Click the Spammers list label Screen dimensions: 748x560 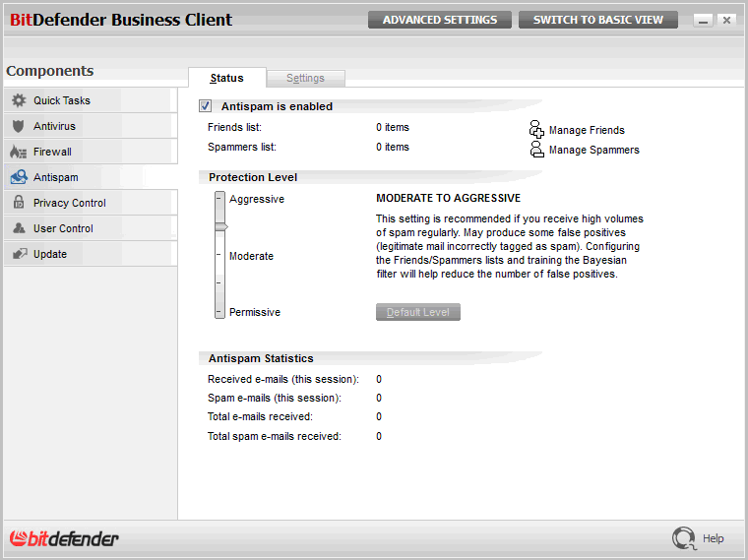click(x=242, y=147)
